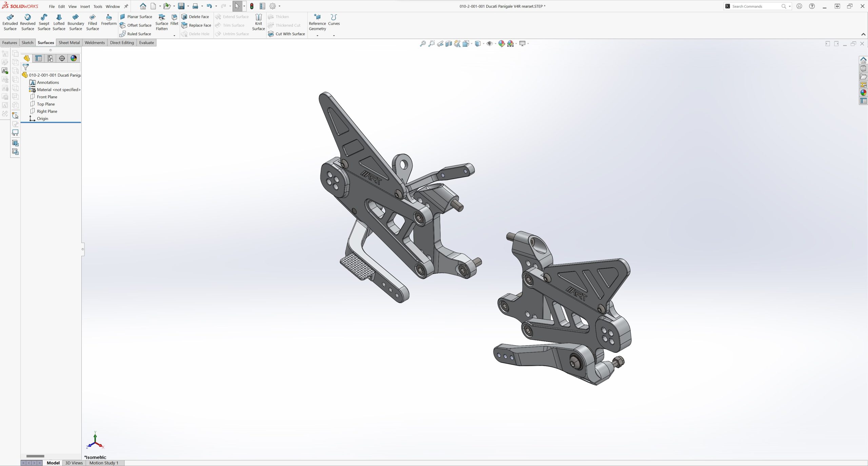The image size is (868, 466).
Task: Activate the Knit Surface tool
Action: coord(258,22)
